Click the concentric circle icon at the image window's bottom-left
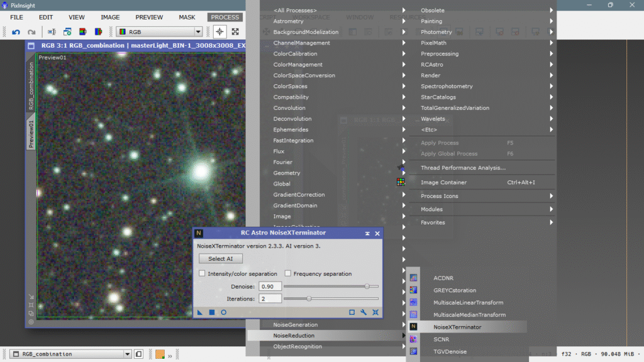The width and height of the screenshot is (644, 362). (x=31, y=322)
